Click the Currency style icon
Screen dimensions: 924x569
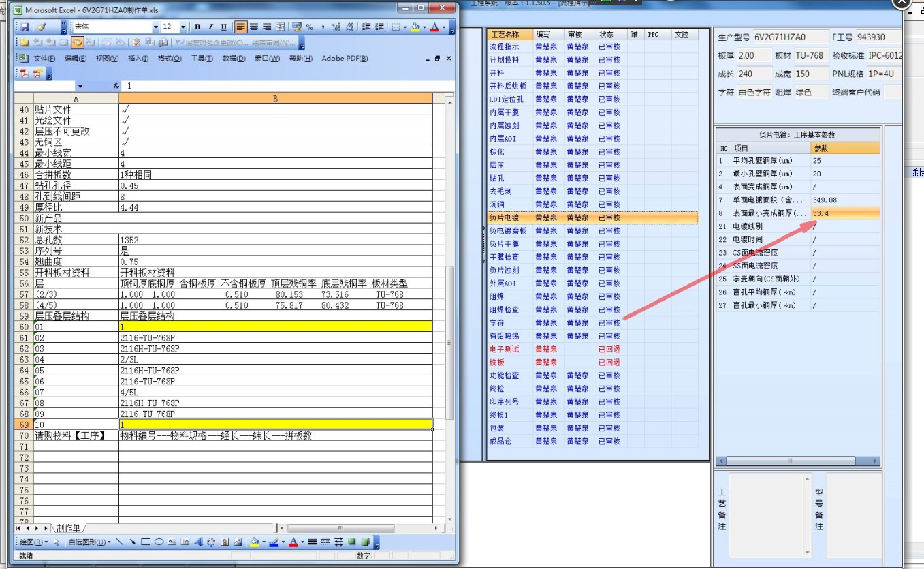(x=296, y=27)
